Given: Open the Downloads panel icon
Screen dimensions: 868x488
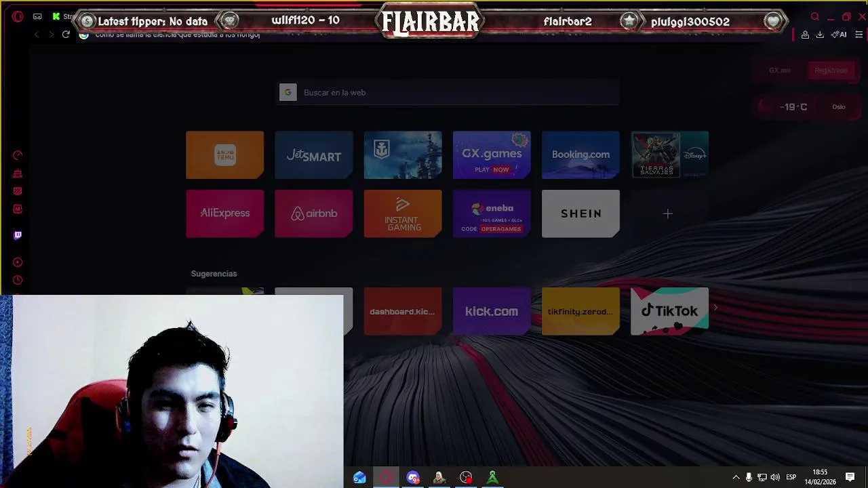Looking at the screenshot, I should [820, 35].
